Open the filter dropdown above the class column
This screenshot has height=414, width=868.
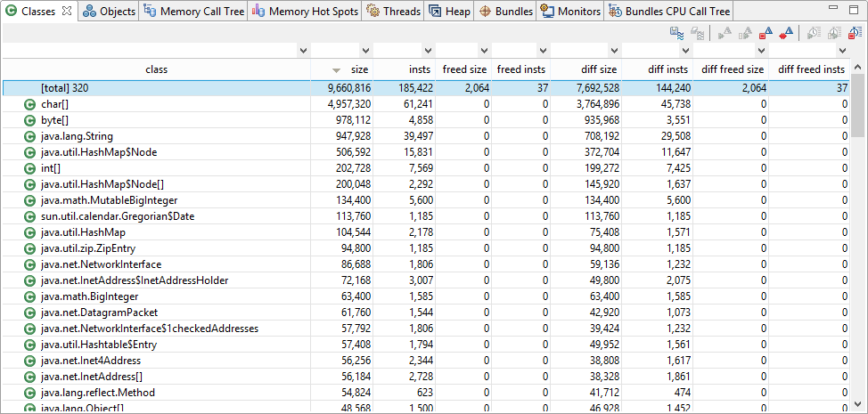(303, 51)
